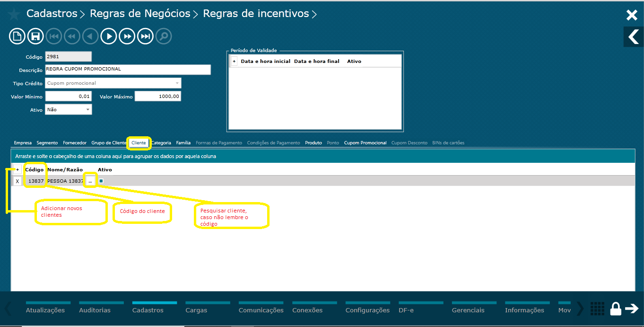Create a new record
The width and height of the screenshot is (644, 327).
(x=17, y=36)
